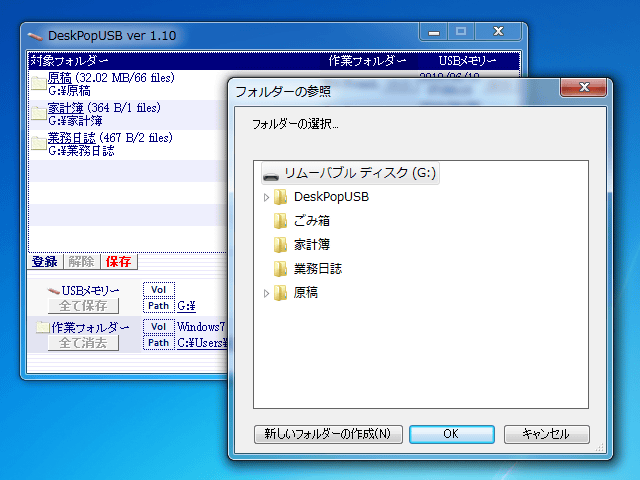The height and width of the screenshot is (480, 640).
Task: Click the 全て保存 button
Action: click(x=83, y=306)
